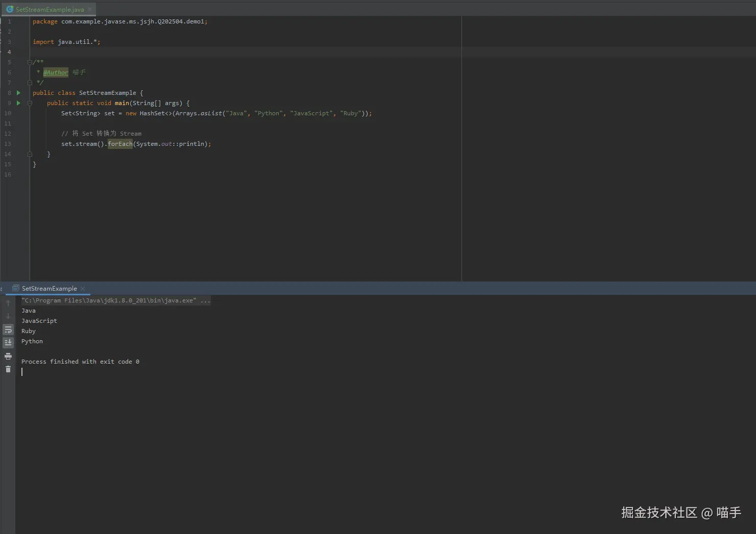Toggle soft-wrap in the run console
Viewport: 756px width, 534px height.
pyautogui.click(x=8, y=329)
